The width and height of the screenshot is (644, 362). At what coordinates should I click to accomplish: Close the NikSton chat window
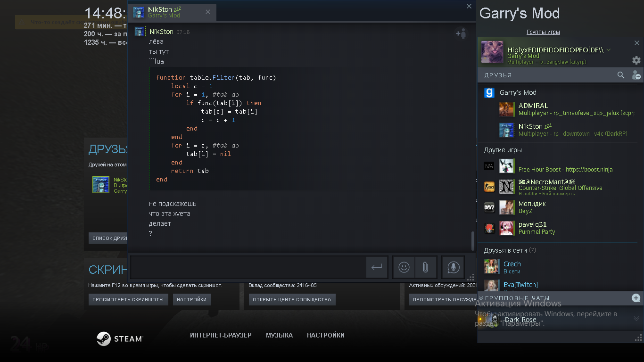click(469, 6)
